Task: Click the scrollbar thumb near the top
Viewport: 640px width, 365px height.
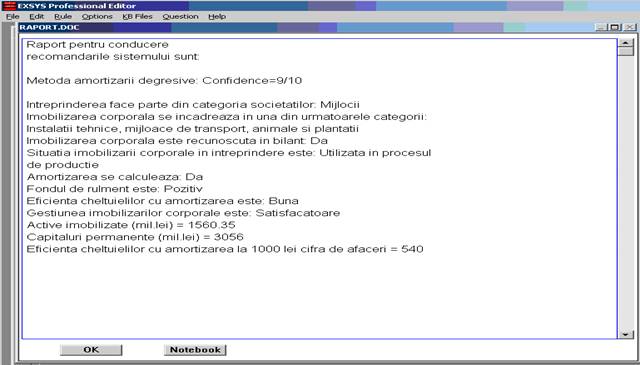Action: (x=625, y=52)
